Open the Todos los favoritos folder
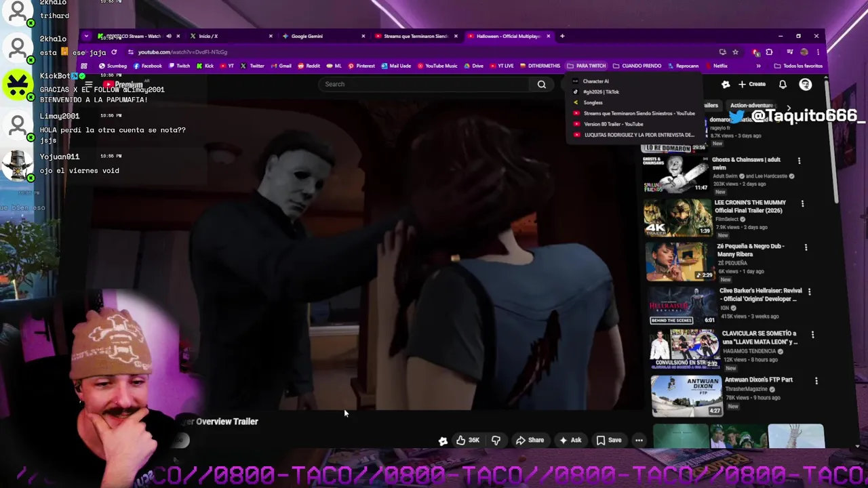868x488 pixels. point(798,66)
